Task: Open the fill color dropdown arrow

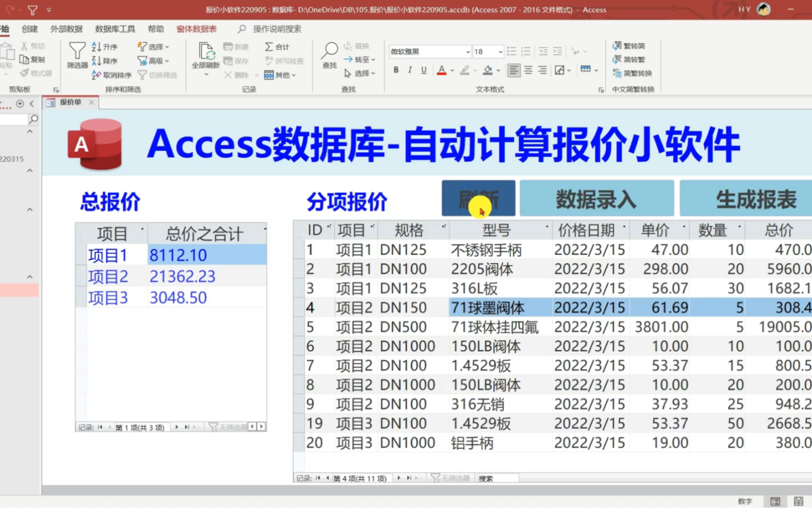Action: click(498, 70)
